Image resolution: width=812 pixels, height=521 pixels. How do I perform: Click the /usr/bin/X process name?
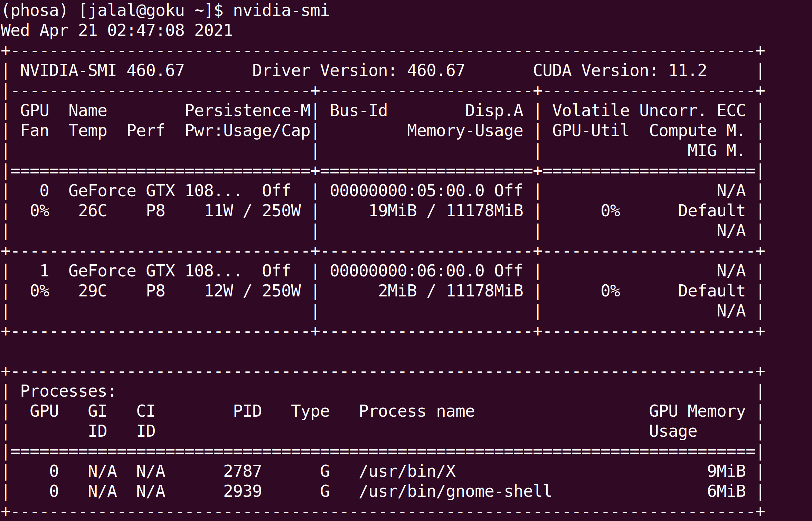click(x=407, y=471)
